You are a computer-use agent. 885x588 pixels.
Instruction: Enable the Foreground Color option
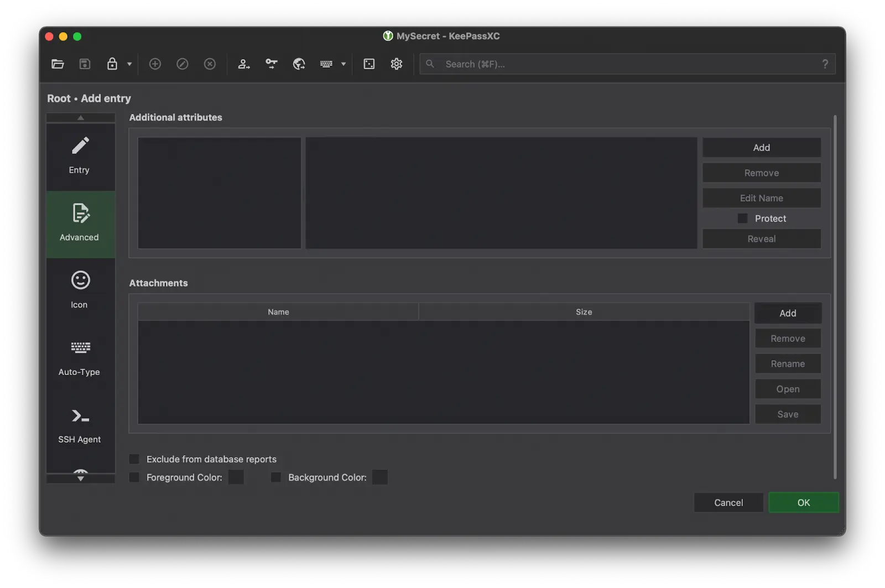[134, 477]
